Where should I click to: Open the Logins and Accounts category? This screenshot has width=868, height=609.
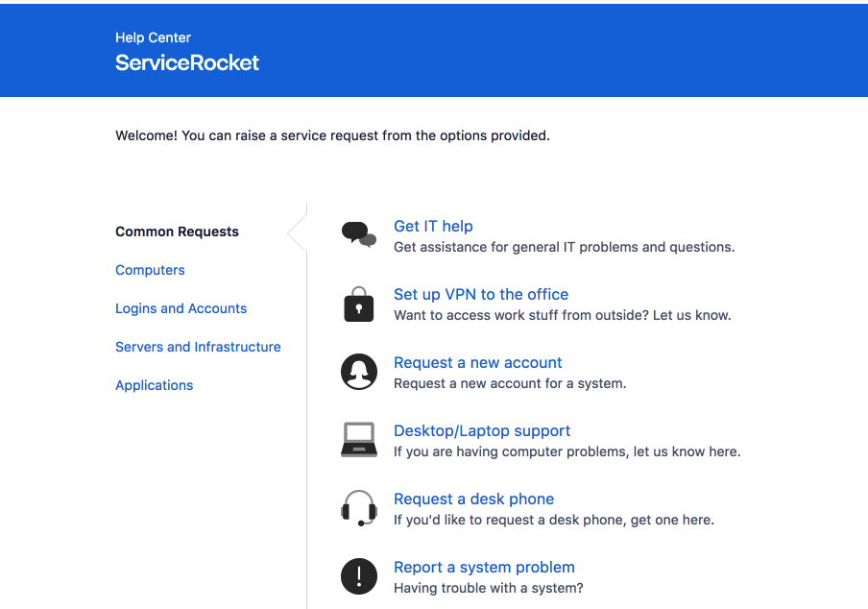tap(181, 308)
